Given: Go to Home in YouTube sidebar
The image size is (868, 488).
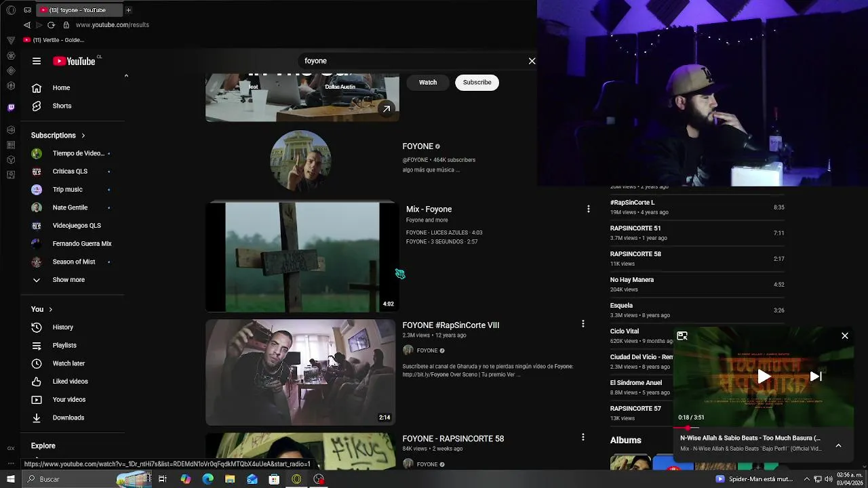Looking at the screenshot, I should click(x=73, y=87).
